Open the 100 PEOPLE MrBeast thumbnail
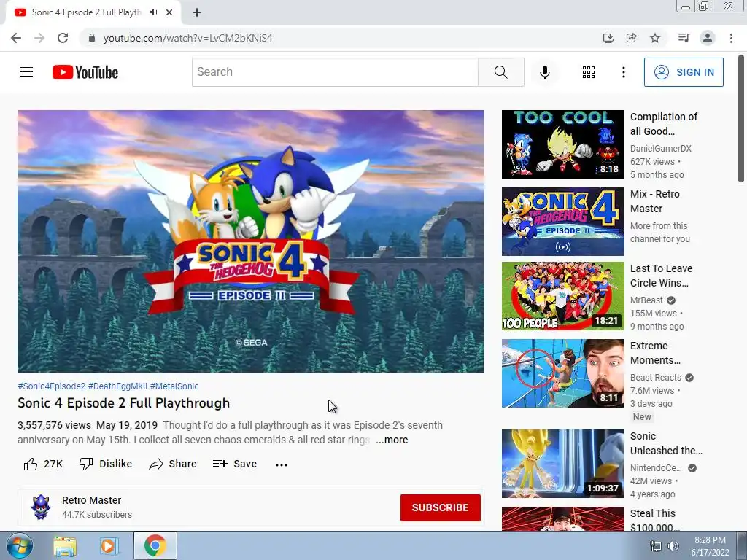 562,296
